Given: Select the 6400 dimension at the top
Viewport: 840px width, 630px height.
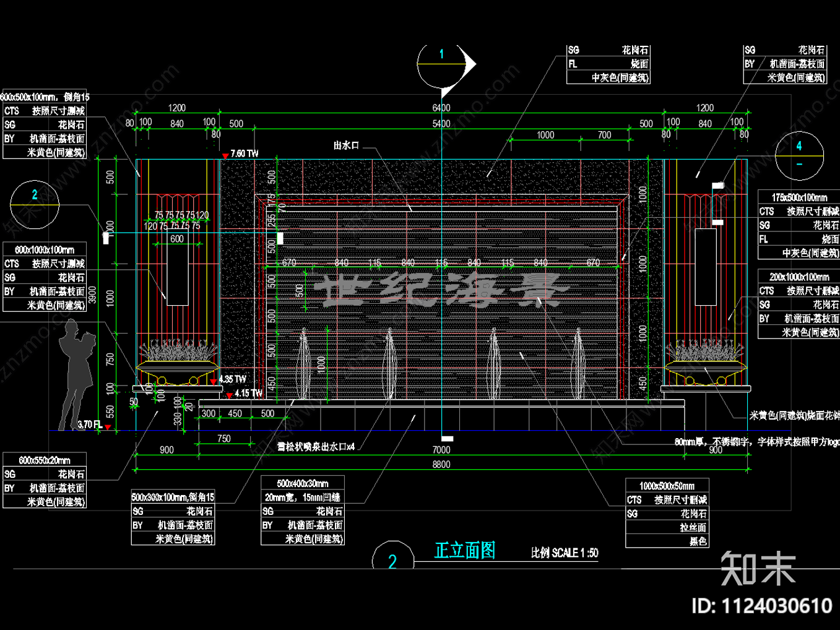Looking at the screenshot, I should pyautogui.click(x=441, y=108).
